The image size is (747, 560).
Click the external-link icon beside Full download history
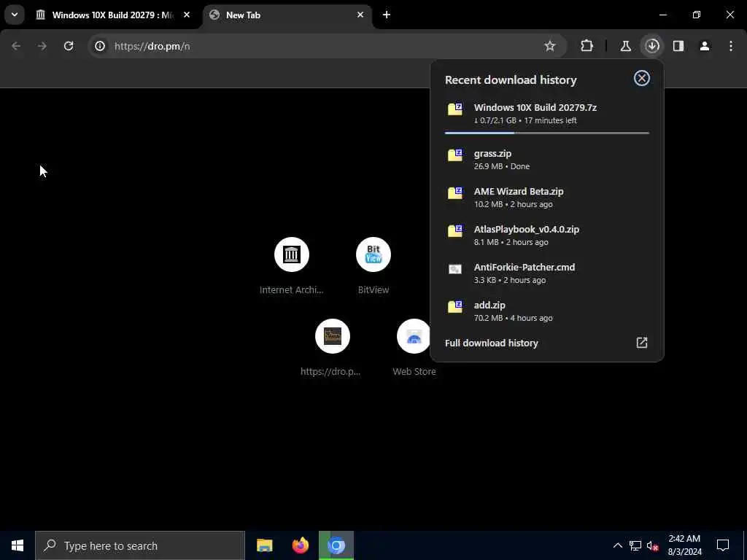click(x=642, y=343)
